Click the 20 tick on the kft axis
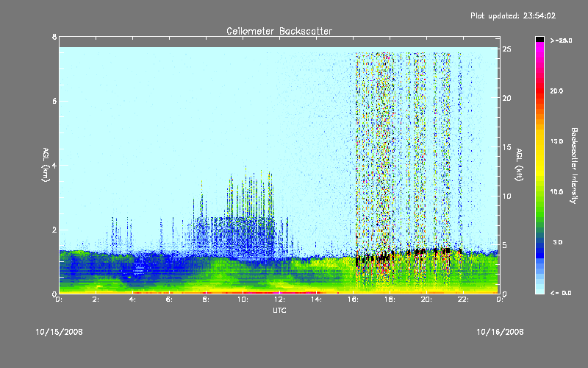 tap(507, 98)
